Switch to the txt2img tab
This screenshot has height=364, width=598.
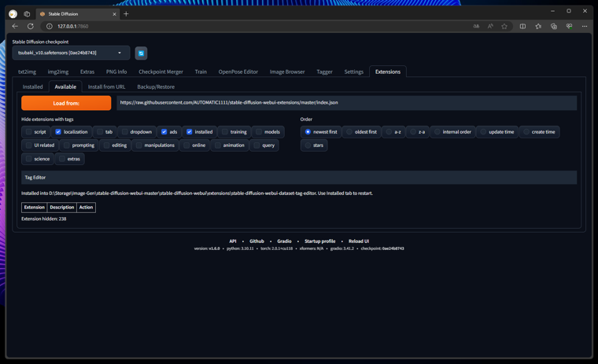tap(27, 72)
